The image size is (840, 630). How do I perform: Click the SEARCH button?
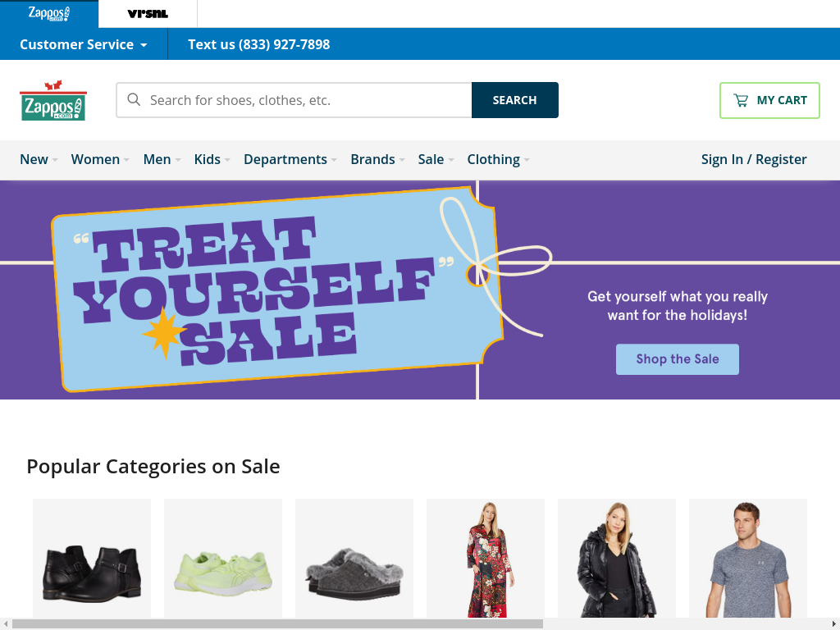point(515,100)
